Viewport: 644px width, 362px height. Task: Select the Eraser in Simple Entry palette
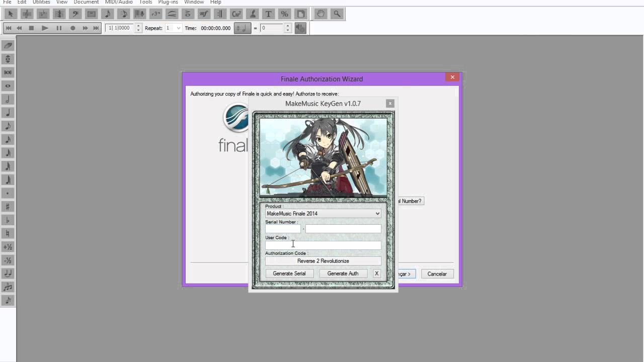(x=8, y=45)
